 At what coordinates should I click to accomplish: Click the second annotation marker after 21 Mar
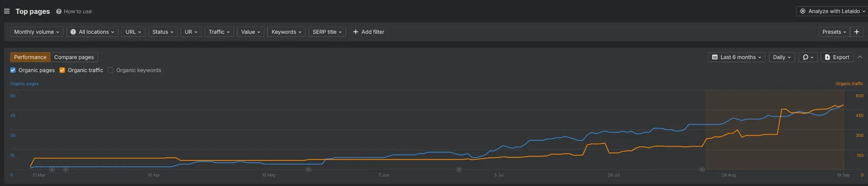click(x=66, y=169)
